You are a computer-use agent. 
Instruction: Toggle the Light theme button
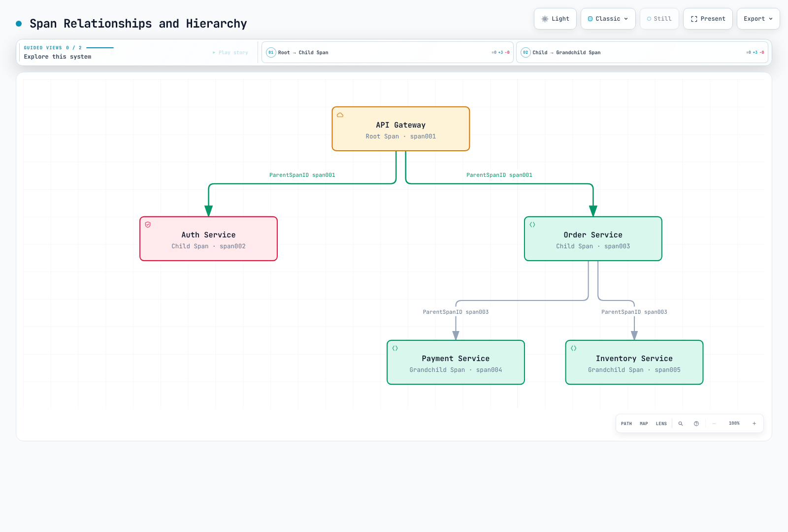(x=555, y=19)
